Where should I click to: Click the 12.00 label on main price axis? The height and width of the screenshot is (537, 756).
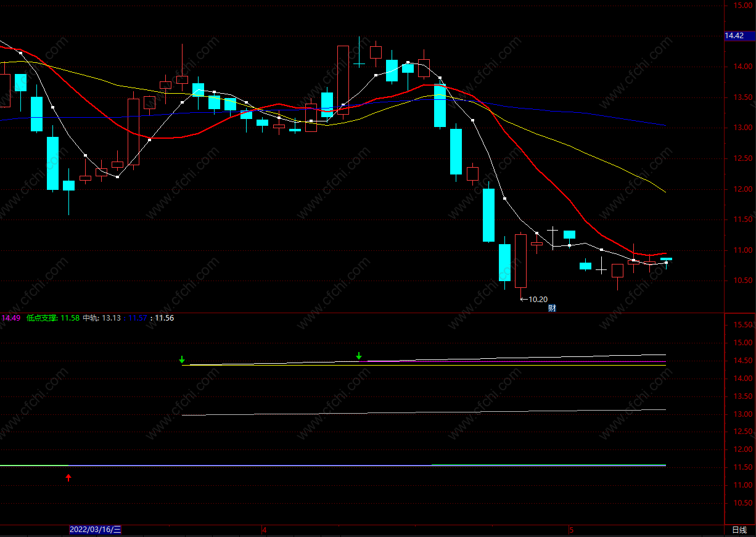coord(742,189)
